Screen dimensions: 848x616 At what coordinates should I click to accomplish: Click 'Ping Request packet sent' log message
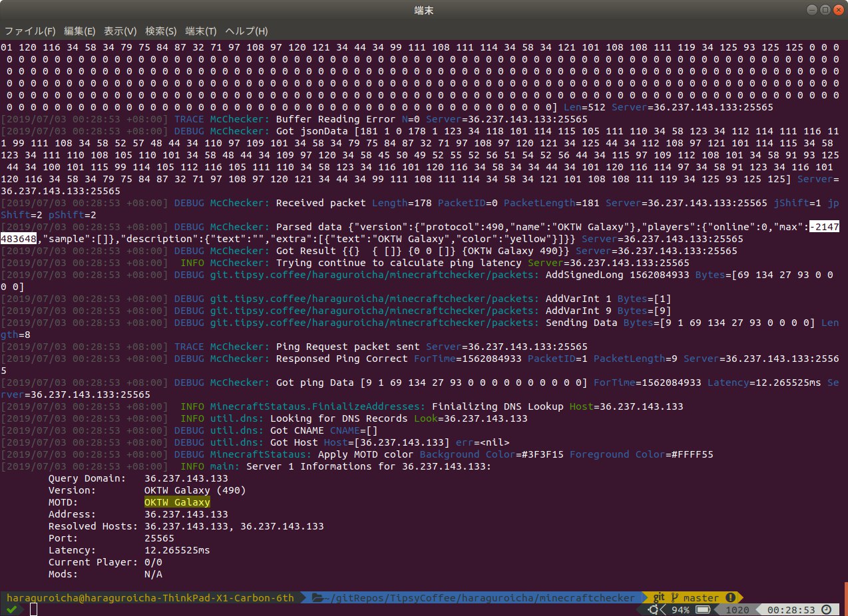pyautogui.click(x=347, y=347)
